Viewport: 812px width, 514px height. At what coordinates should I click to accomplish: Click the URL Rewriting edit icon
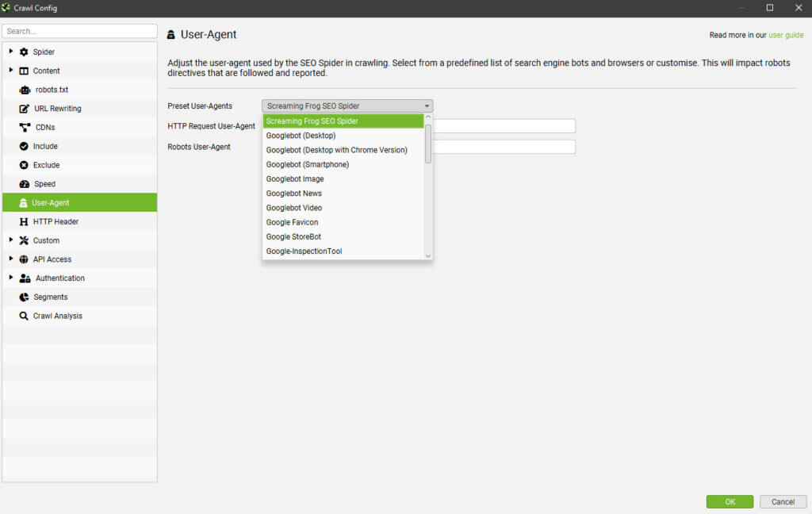click(25, 109)
